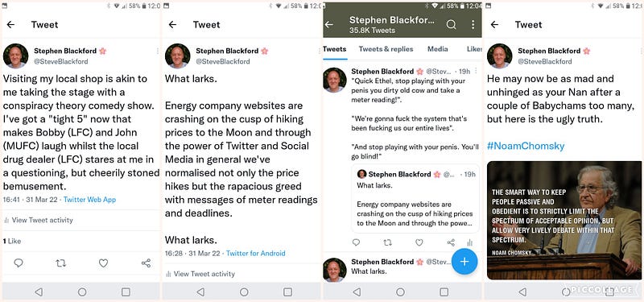This screenshot has width=644, height=302.
Task: Retweet the local shop comedy tweet
Action: click(x=61, y=263)
